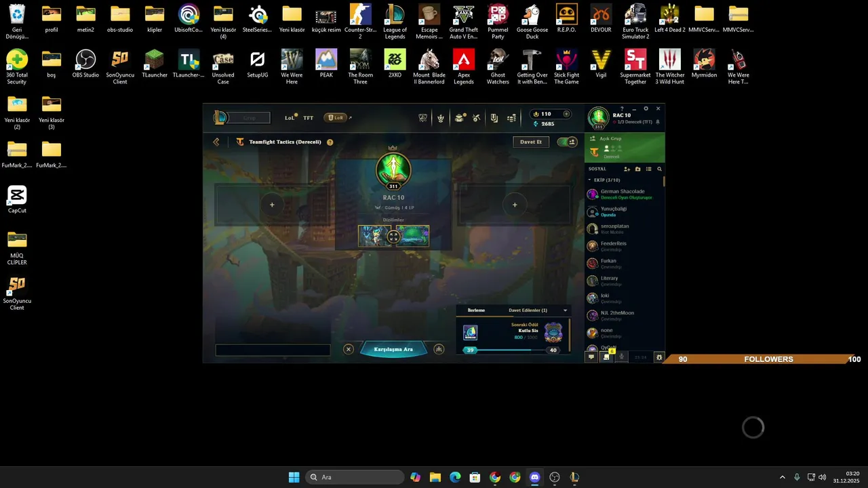Viewport: 868px width, 488px height.
Task: Click the Açık Grup party panel
Action: click(625, 148)
